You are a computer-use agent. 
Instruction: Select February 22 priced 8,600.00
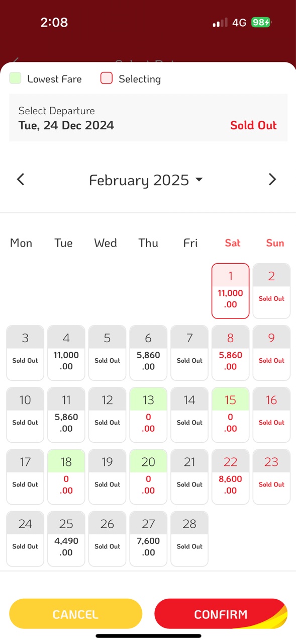pyautogui.click(x=231, y=477)
